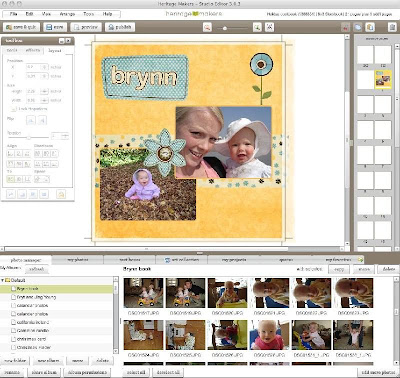Click the blue pages icon in top-right toolbar
Viewport: 400px width, 378px height.
tap(358, 27)
